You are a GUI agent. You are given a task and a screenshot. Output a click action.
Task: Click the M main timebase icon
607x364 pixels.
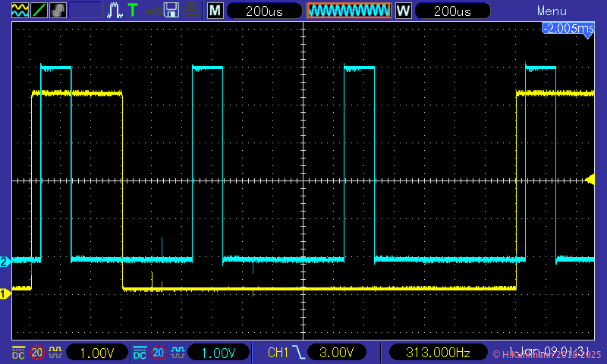[x=215, y=11]
